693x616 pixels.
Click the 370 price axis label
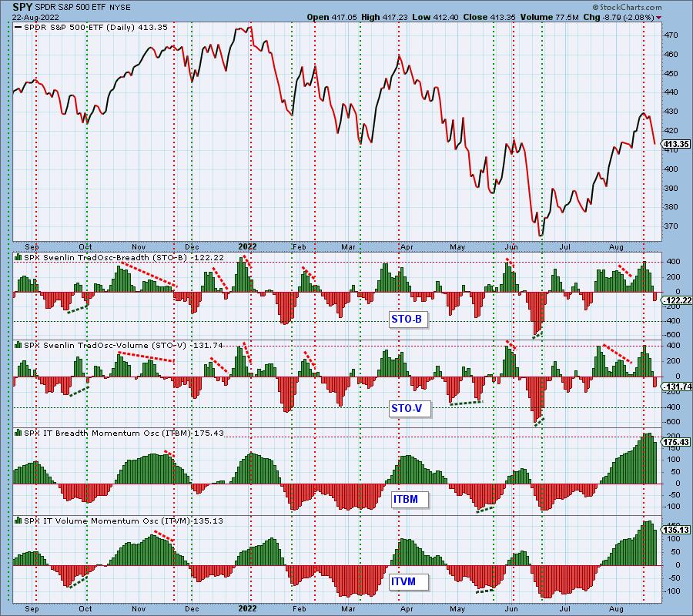(671, 226)
